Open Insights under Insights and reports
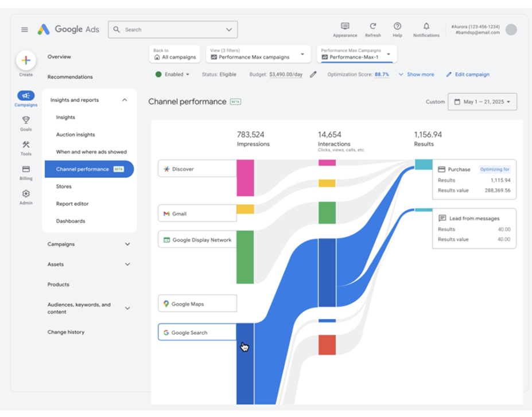The height and width of the screenshot is (417, 532). (x=65, y=118)
